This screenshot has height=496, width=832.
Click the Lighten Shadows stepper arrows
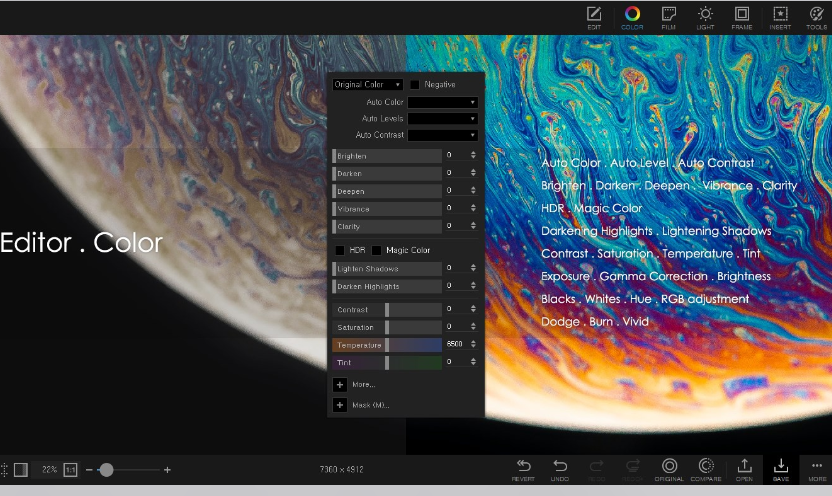click(x=473, y=268)
